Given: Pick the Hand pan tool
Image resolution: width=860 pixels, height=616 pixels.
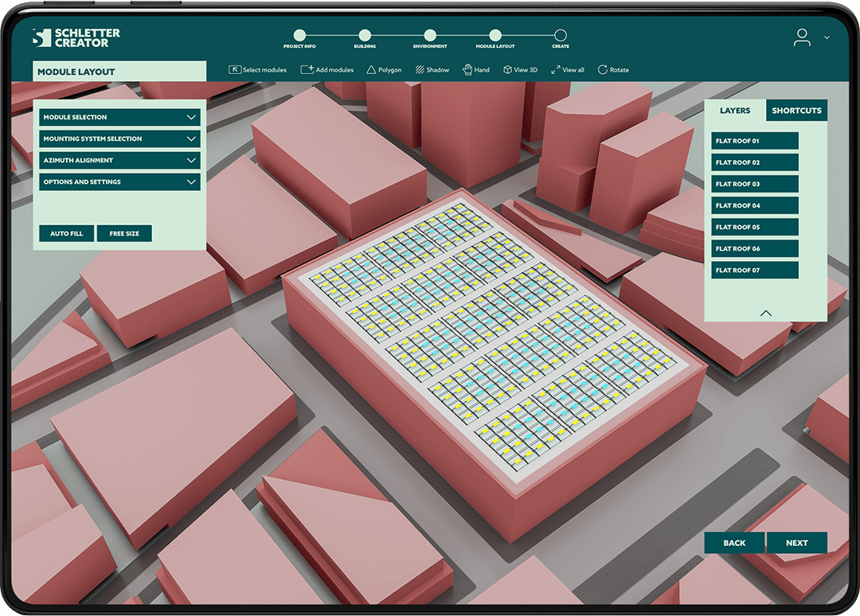Looking at the screenshot, I should [467, 70].
